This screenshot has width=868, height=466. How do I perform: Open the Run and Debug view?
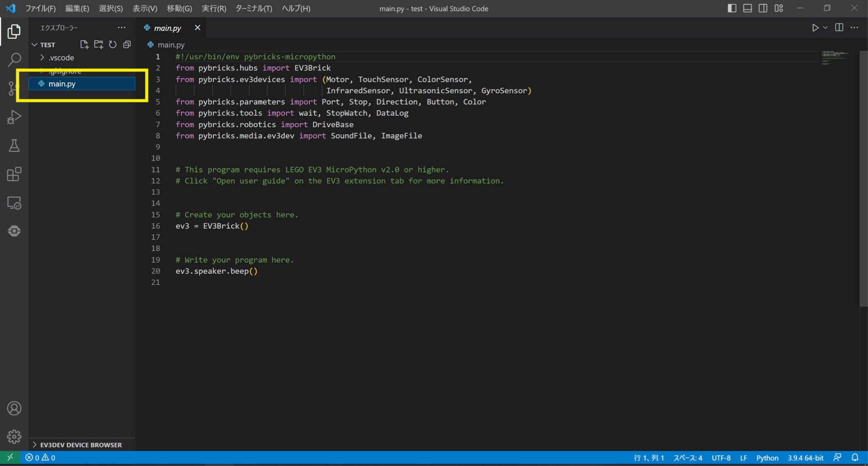pos(14,117)
